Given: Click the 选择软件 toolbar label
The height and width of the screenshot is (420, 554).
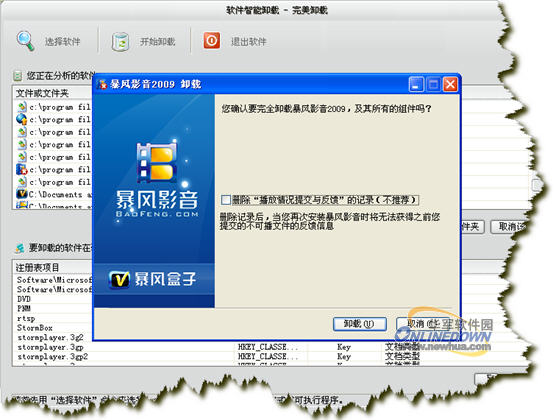Looking at the screenshot, I should (63, 42).
